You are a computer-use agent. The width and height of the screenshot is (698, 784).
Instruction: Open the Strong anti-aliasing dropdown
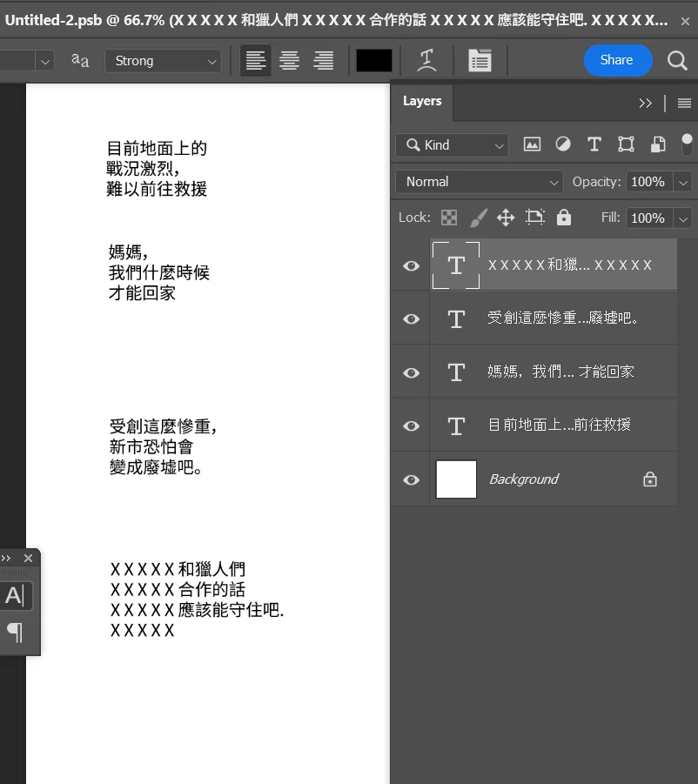tap(163, 61)
